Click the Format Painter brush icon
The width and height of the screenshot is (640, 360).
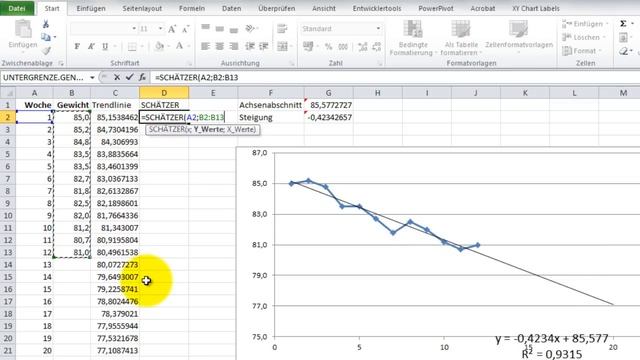(x=46, y=51)
